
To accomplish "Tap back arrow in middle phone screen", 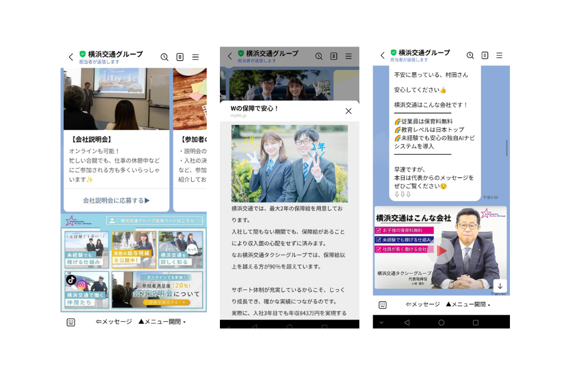I will (230, 56).
